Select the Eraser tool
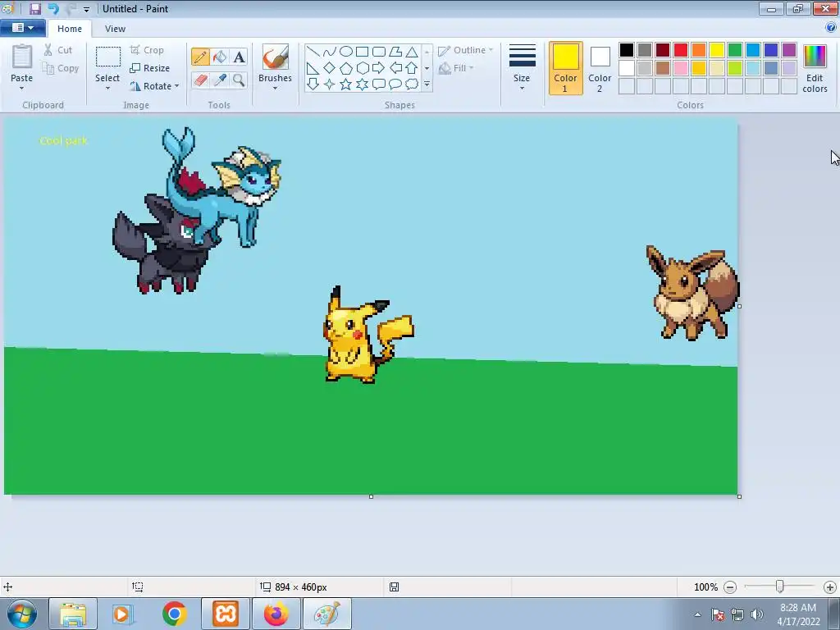This screenshot has height=630, width=840. coord(200,80)
